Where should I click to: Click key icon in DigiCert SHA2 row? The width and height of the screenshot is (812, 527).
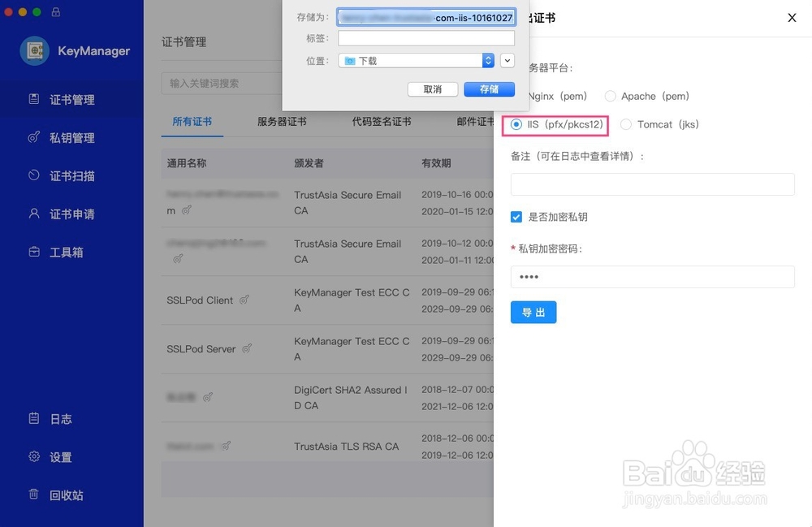[x=208, y=397]
